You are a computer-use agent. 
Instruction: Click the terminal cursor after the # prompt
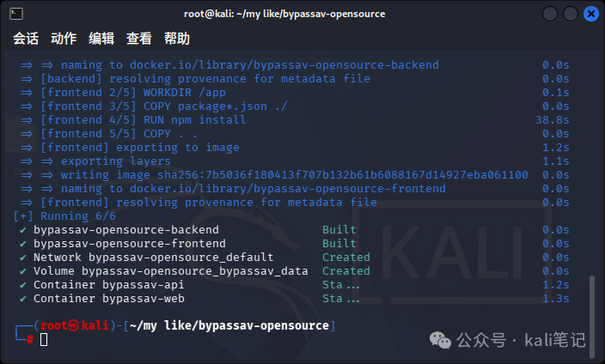(44, 340)
